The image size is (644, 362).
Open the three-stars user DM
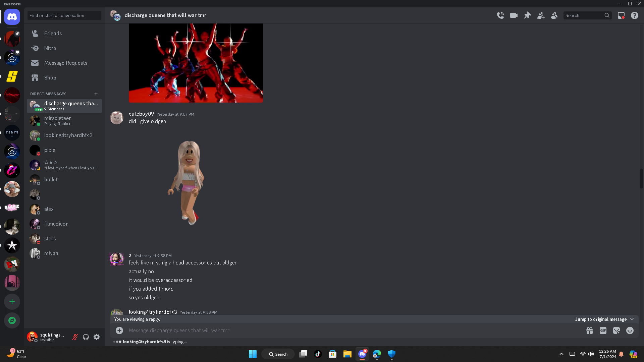[x=64, y=165]
